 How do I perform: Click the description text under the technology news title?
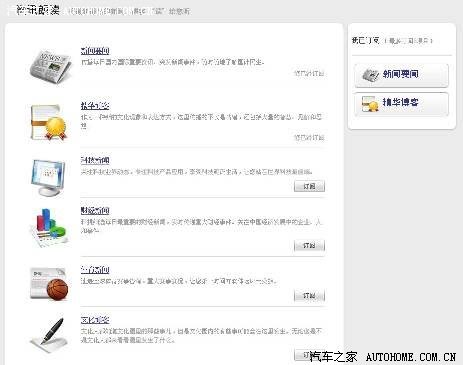point(197,172)
